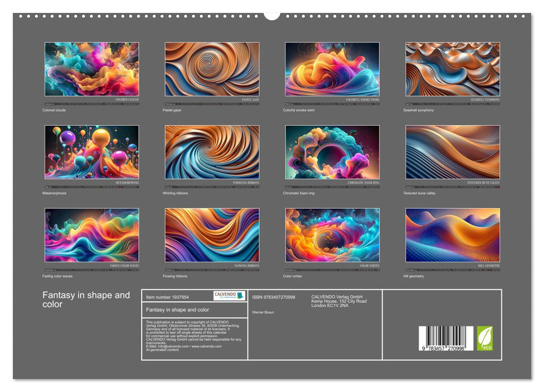This screenshot has height=392, width=544.
Task: Click the Werner Braun author name
Action: pos(262,311)
